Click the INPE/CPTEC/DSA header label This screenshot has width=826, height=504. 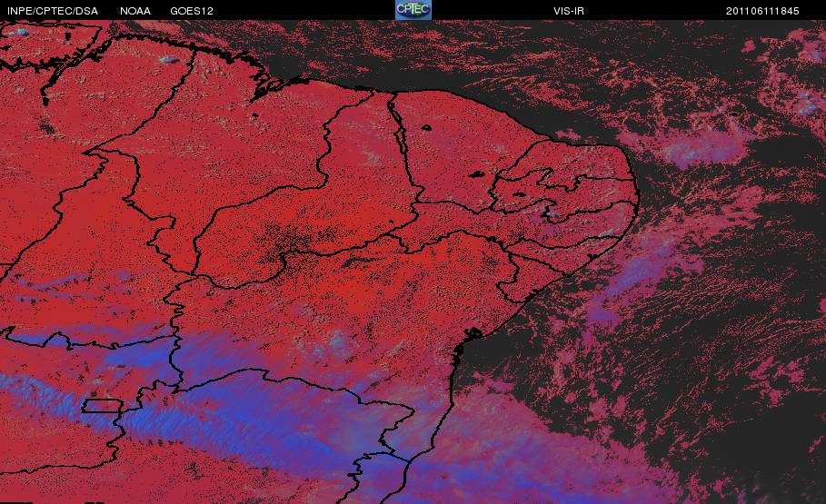point(52,11)
